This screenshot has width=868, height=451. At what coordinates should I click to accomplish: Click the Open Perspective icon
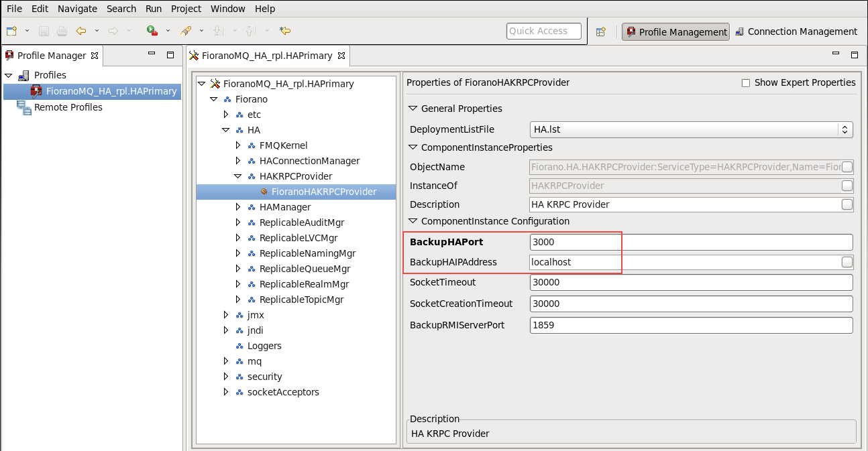(x=601, y=31)
